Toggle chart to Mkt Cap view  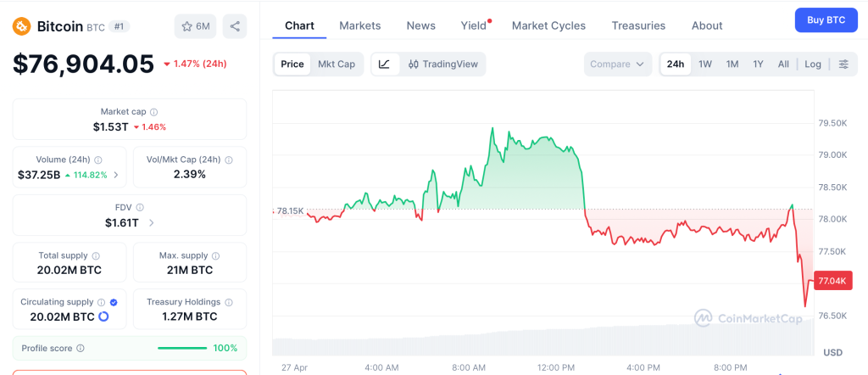337,64
